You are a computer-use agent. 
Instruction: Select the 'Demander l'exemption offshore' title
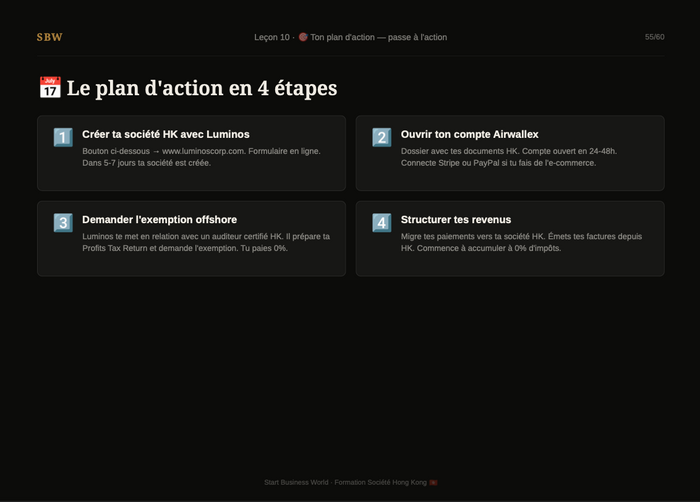click(159, 220)
